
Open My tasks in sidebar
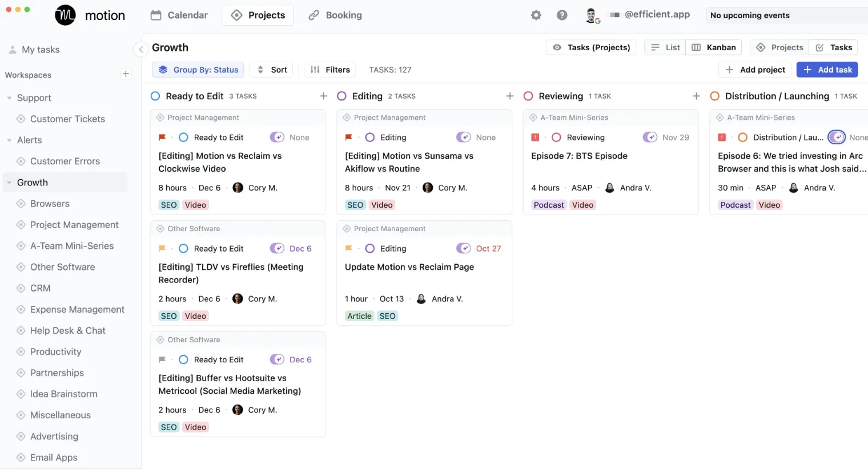point(41,50)
